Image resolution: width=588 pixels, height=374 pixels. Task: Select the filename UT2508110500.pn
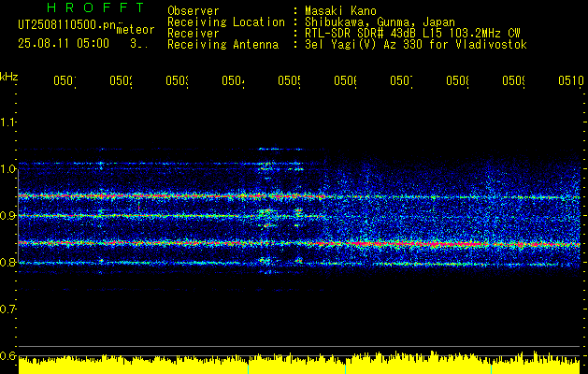pyautogui.click(x=66, y=24)
